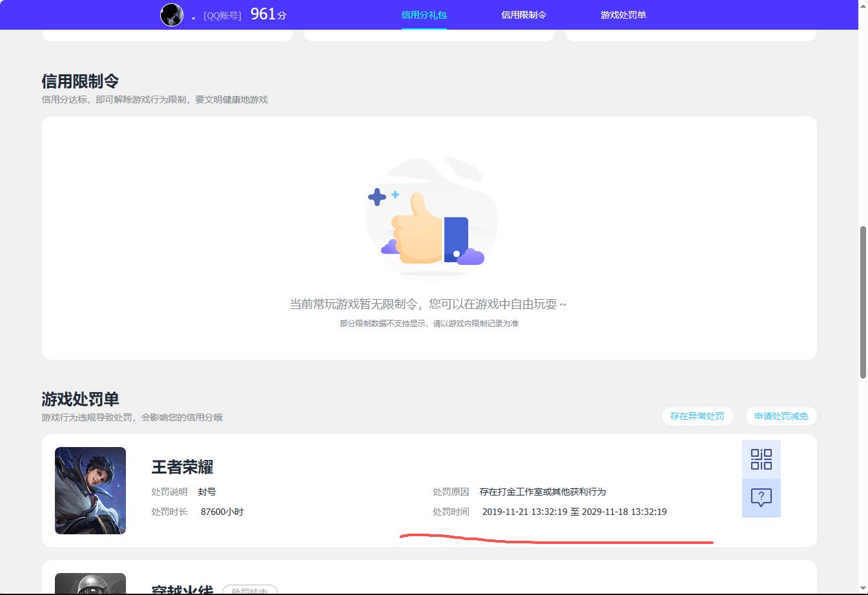Click the 961分 credit score

[268, 14]
